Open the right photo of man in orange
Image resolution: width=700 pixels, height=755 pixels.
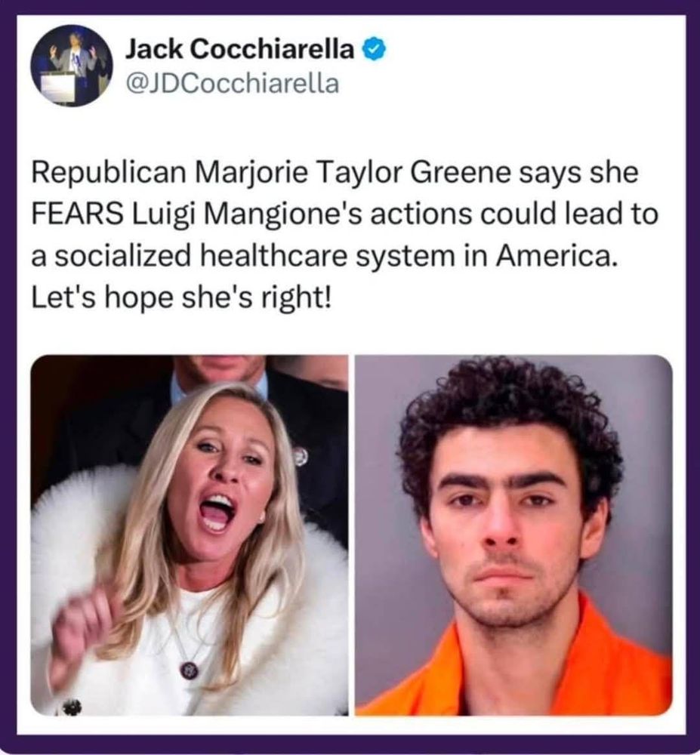[x=513, y=535]
